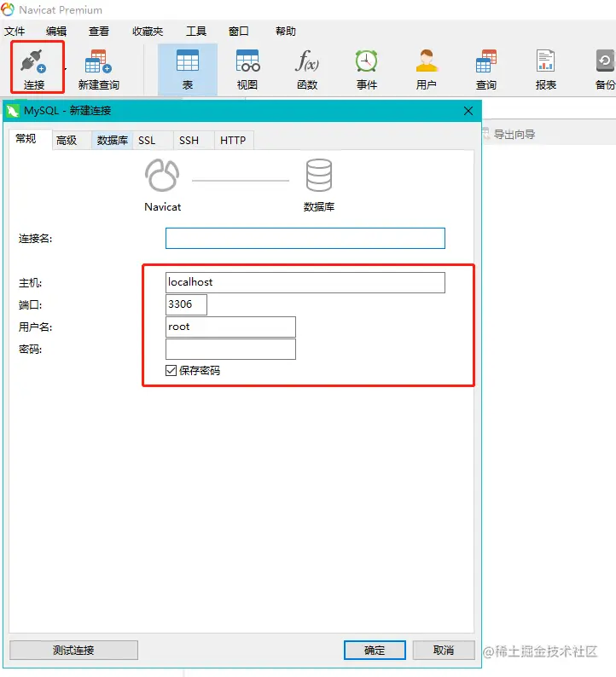Click the 取消 cancel button

[x=444, y=651]
